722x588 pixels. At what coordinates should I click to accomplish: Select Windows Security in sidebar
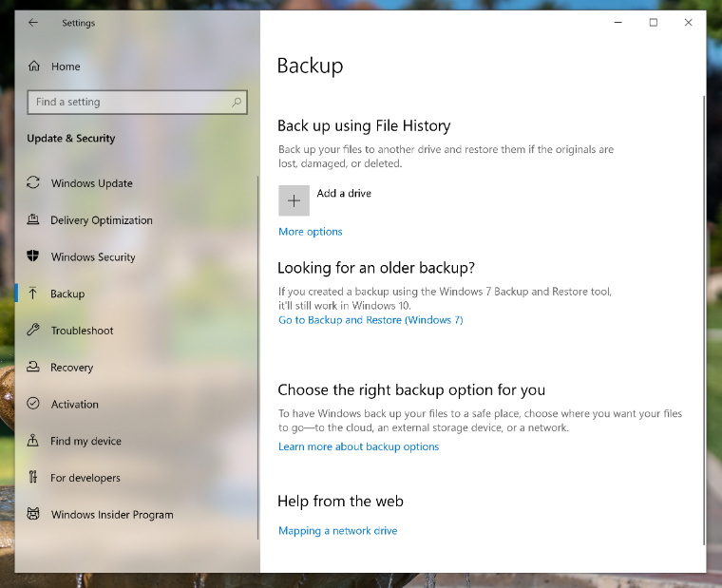[93, 256]
